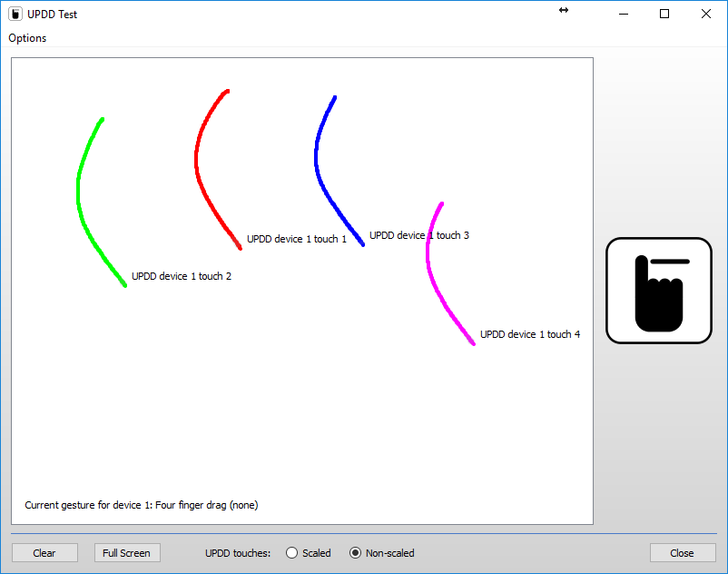728x574 pixels.
Task: Click the 'UPDD device 1 touch 4' label
Action: coord(530,334)
